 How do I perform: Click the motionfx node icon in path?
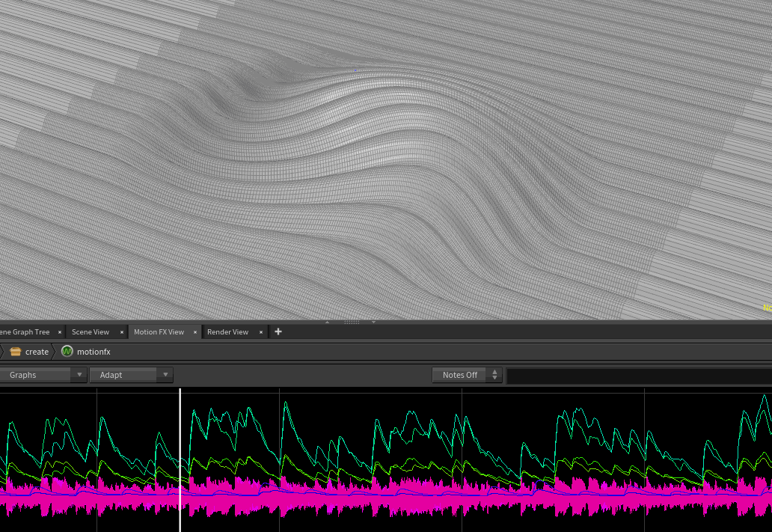pos(67,351)
